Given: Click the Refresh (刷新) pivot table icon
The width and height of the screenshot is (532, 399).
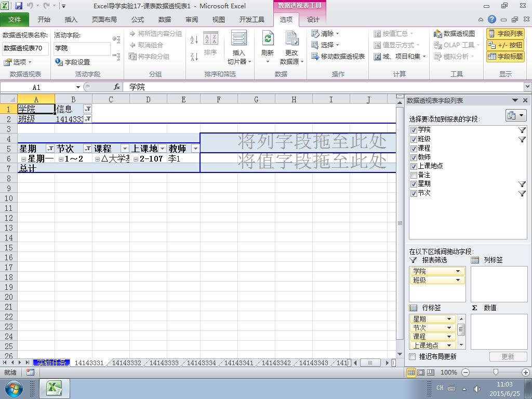Looking at the screenshot, I should pos(268,38).
